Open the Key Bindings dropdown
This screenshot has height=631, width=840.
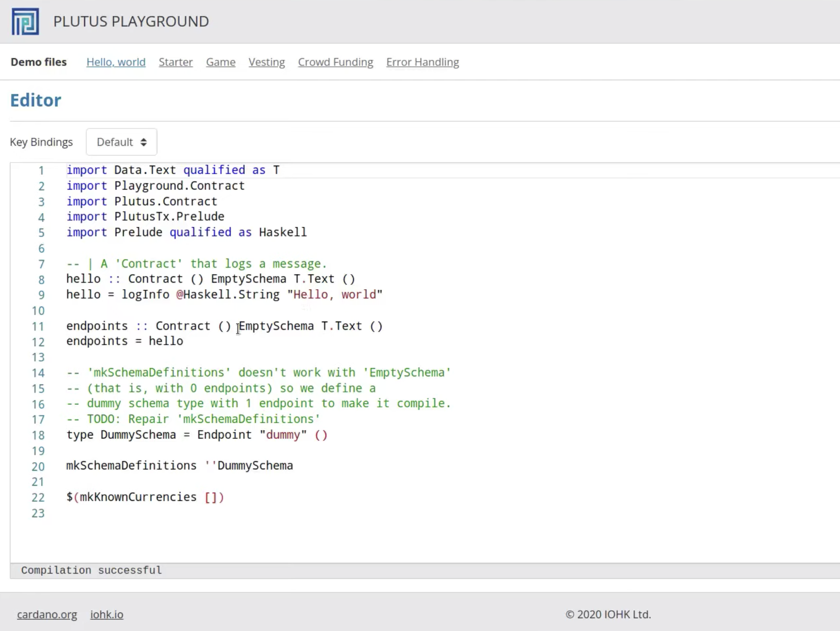coord(122,142)
